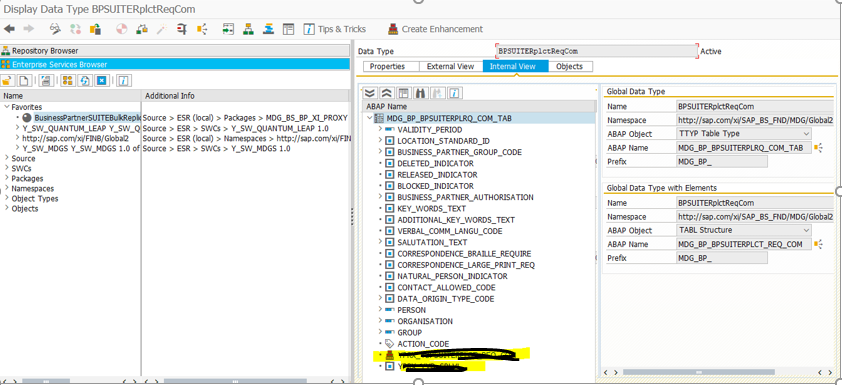This screenshot has width=842, height=385.
Task: Click the orange grid icon in browser toolbar
Action: 67,81
